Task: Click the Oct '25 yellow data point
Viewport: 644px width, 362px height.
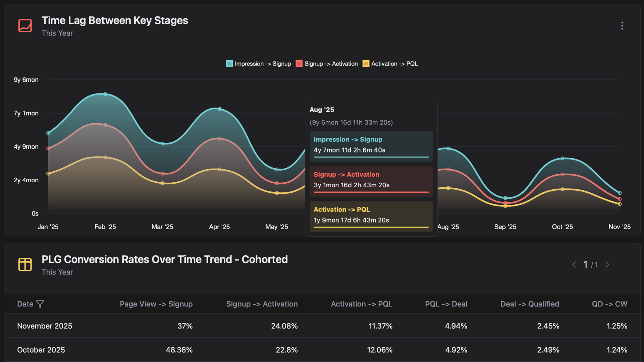Action: [562, 189]
